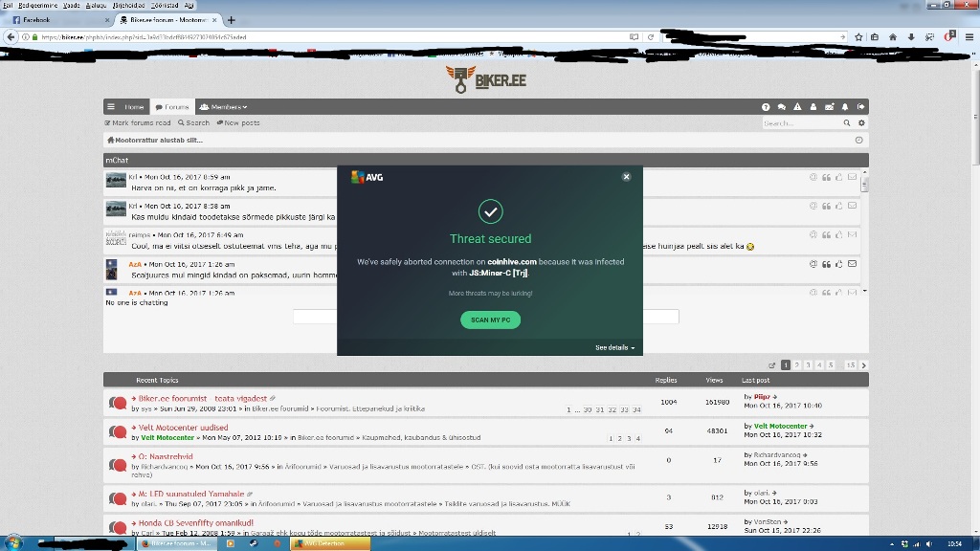
Task: Go to recent topics page 2
Action: pyautogui.click(x=797, y=364)
